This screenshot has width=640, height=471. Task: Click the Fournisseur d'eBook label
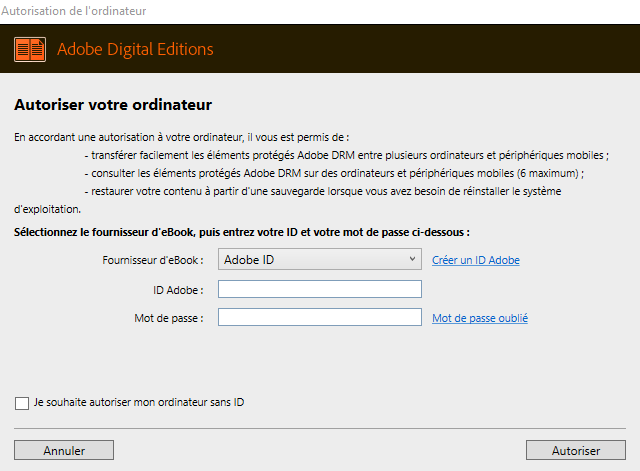click(153, 260)
